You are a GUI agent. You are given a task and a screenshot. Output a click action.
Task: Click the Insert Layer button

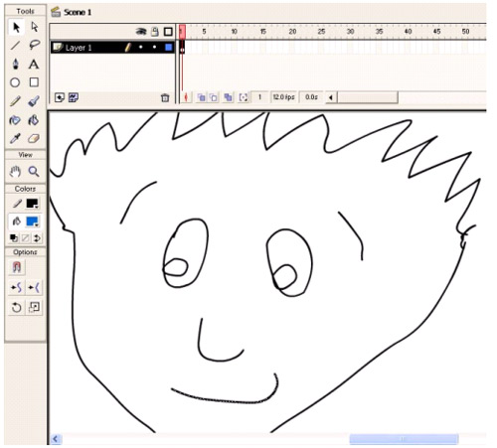[x=60, y=97]
